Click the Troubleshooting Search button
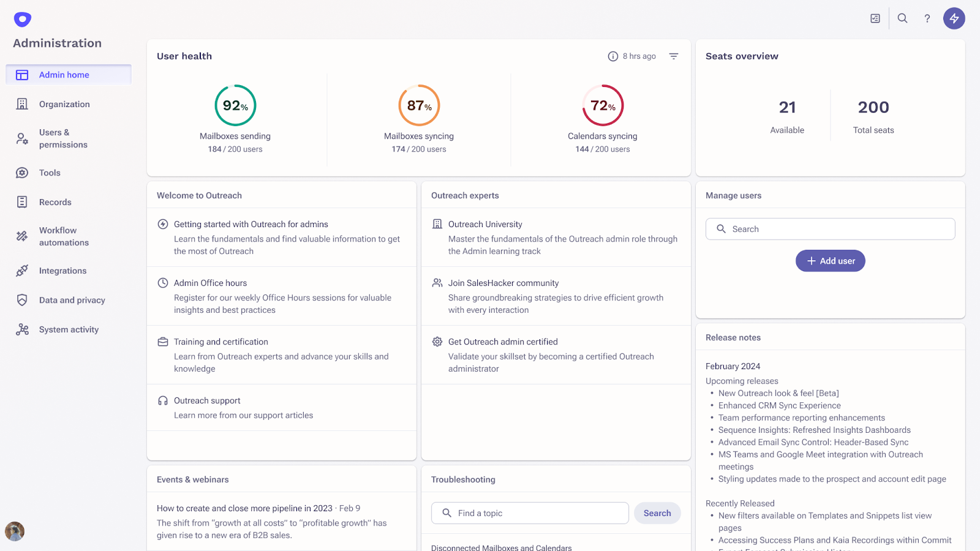Image resolution: width=980 pixels, height=551 pixels. 657,513
